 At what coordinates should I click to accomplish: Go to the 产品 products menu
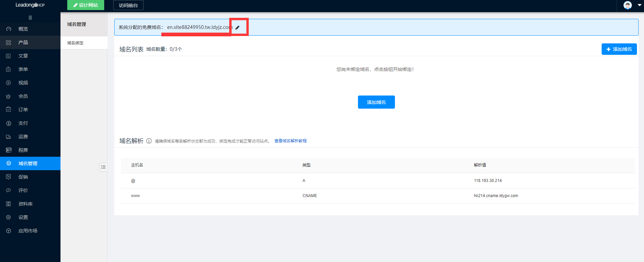tap(23, 42)
